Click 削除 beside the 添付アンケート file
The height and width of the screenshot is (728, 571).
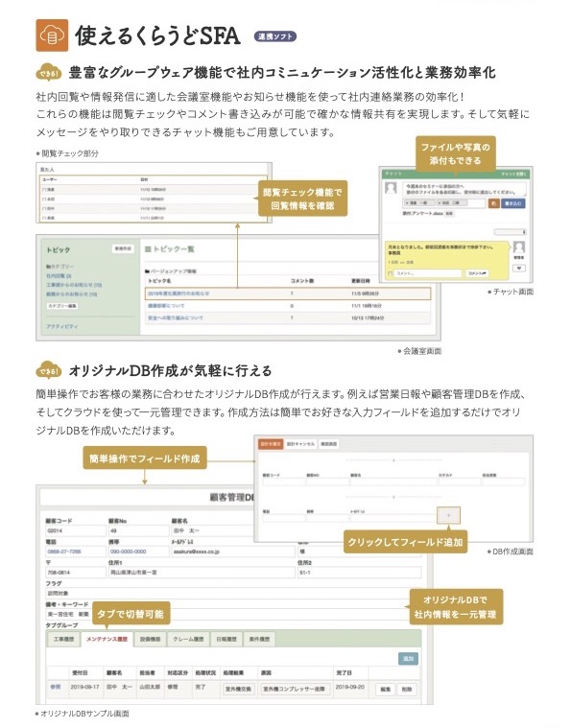pos(449,214)
